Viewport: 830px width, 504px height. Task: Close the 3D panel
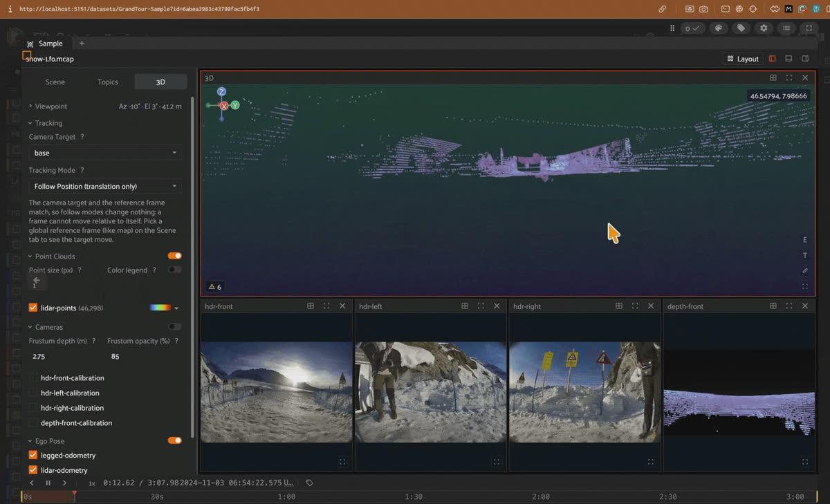click(x=805, y=78)
